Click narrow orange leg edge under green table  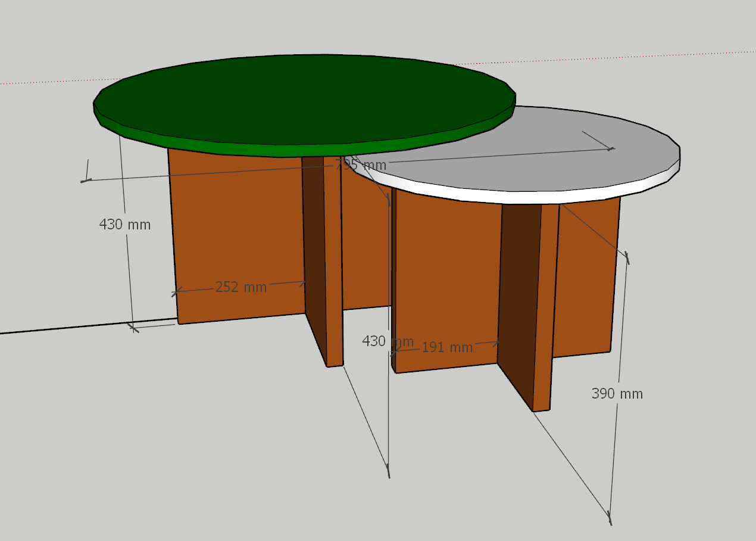(x=333, y=262)
